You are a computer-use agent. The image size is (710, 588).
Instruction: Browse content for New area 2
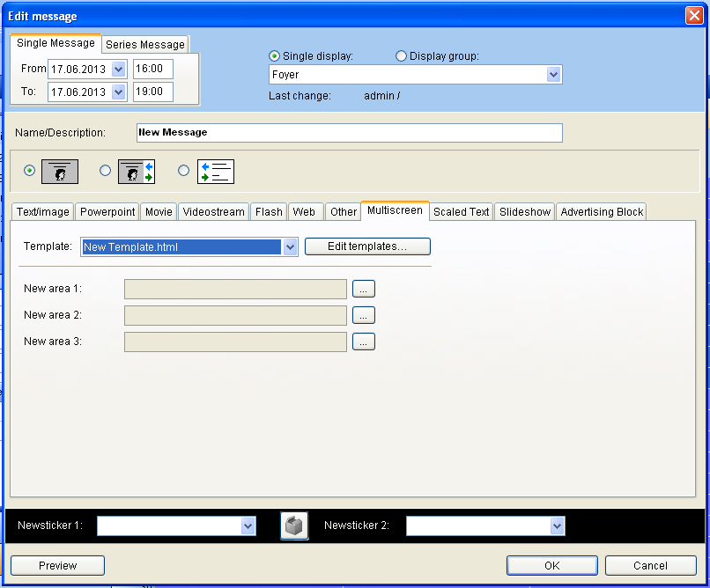[364, 315]
